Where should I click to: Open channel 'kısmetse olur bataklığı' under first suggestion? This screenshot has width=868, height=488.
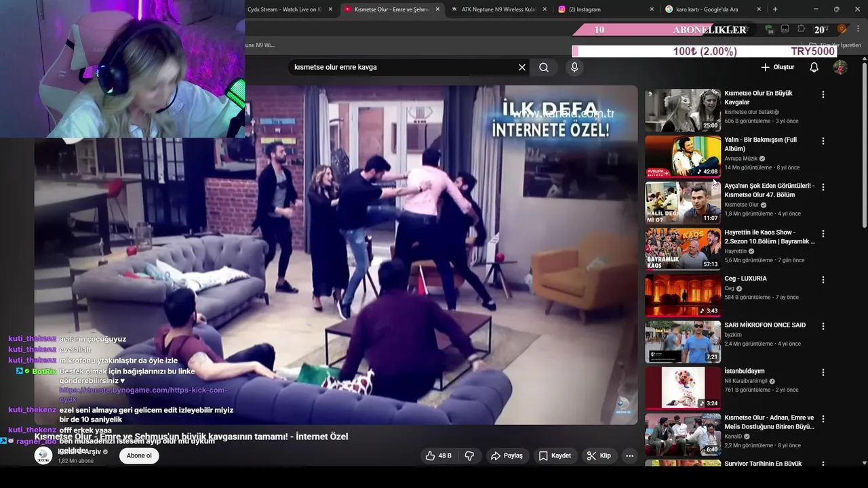click(751, 112)
